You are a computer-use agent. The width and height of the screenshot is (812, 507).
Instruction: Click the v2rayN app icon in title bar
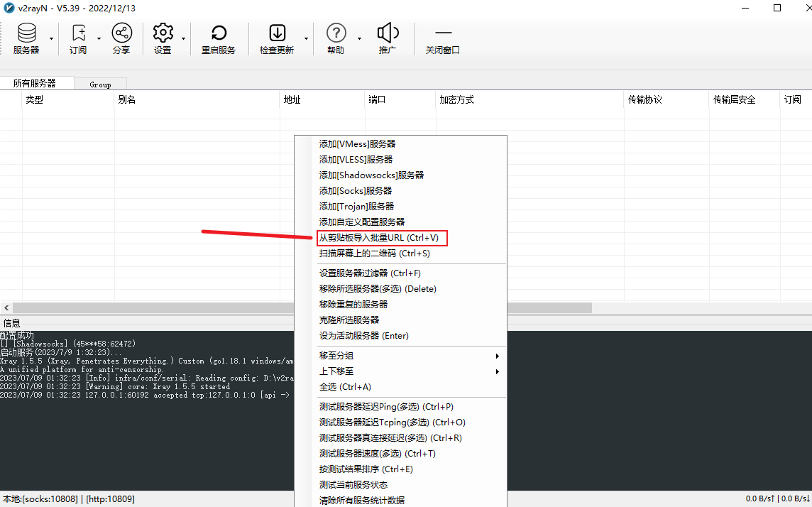click(9, 9)
